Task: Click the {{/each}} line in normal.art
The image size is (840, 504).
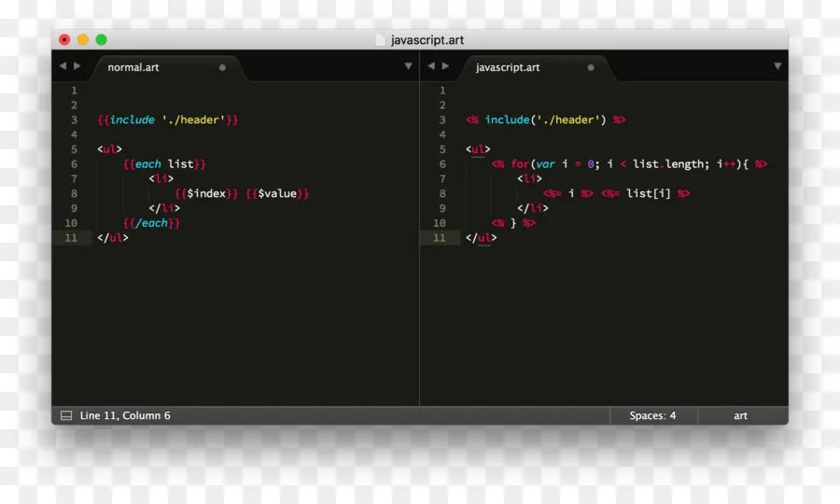Action: point(151,223)
